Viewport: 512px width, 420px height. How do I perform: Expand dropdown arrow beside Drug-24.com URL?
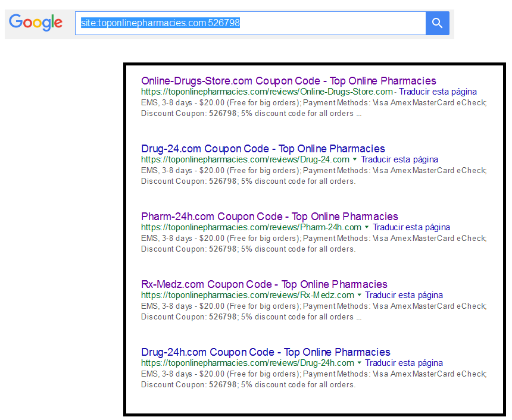point(355,159)
